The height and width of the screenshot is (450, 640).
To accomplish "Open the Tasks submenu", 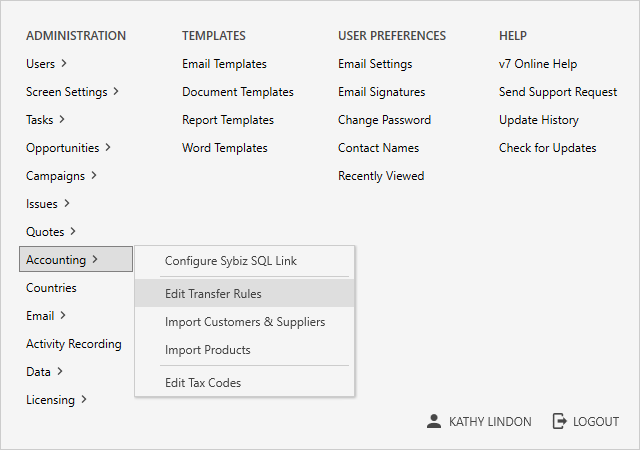I will click(46, 120).
